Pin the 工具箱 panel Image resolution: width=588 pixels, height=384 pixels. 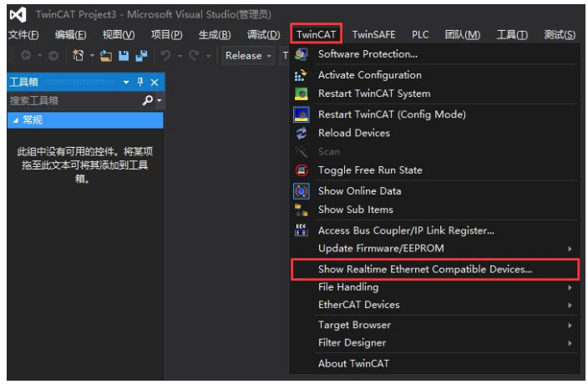pos(140,82)
